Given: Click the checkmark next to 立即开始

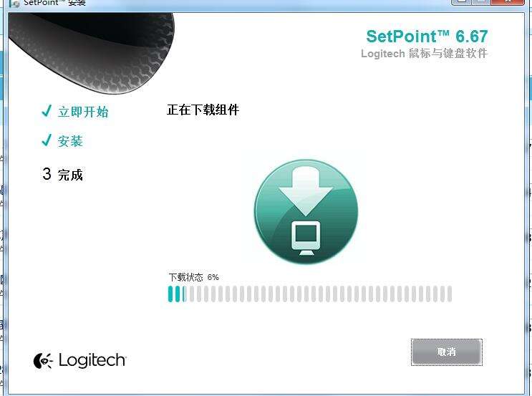Looking at the screenshot, I should pyautogui.click(x=46, y=110).
